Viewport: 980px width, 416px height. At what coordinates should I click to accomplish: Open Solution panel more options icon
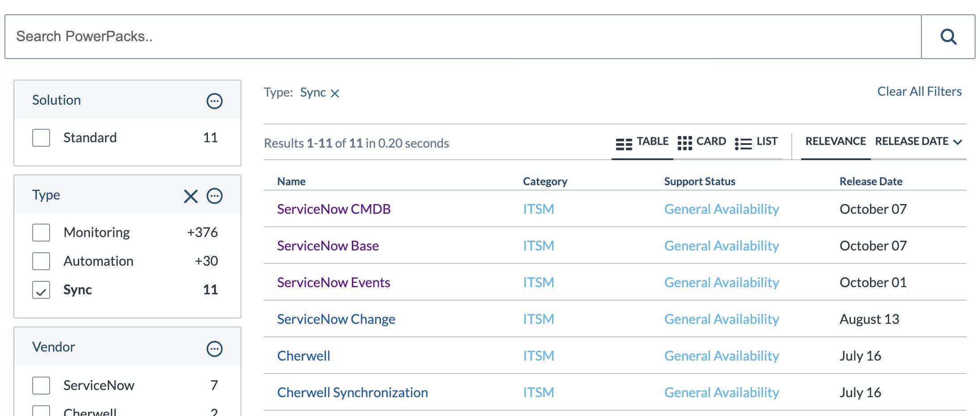[x=214, y=101]
